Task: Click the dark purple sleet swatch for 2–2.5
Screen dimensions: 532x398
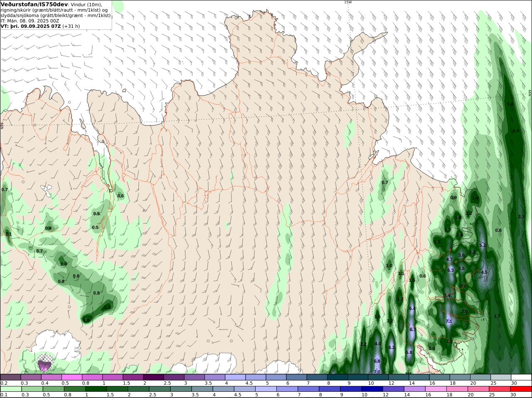Action: pos(153,377)
